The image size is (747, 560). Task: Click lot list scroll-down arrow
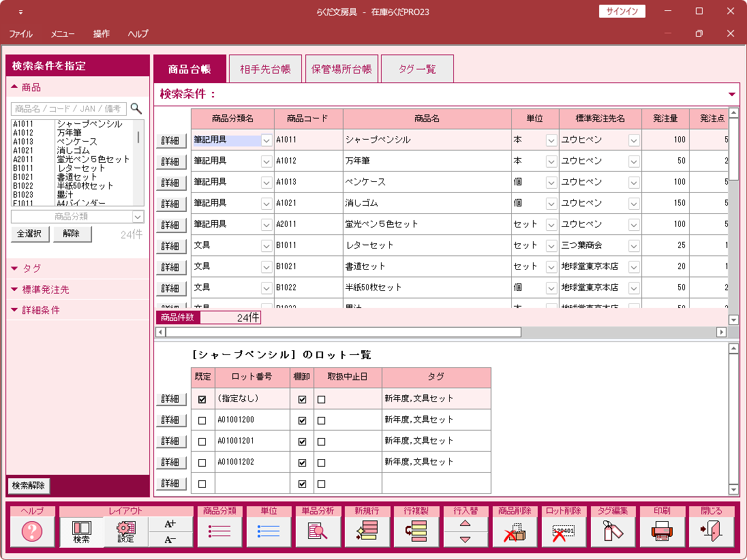pos(733,489)
